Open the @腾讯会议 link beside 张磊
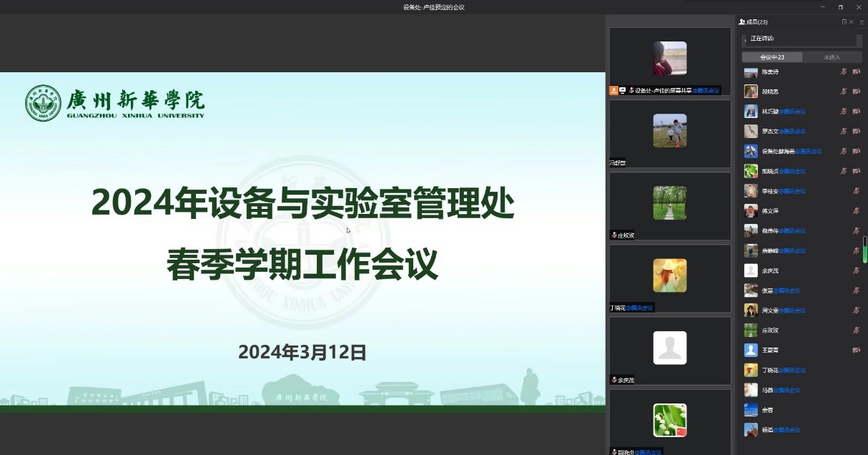The height and width of the screenshot is (455, 868). 786,290
